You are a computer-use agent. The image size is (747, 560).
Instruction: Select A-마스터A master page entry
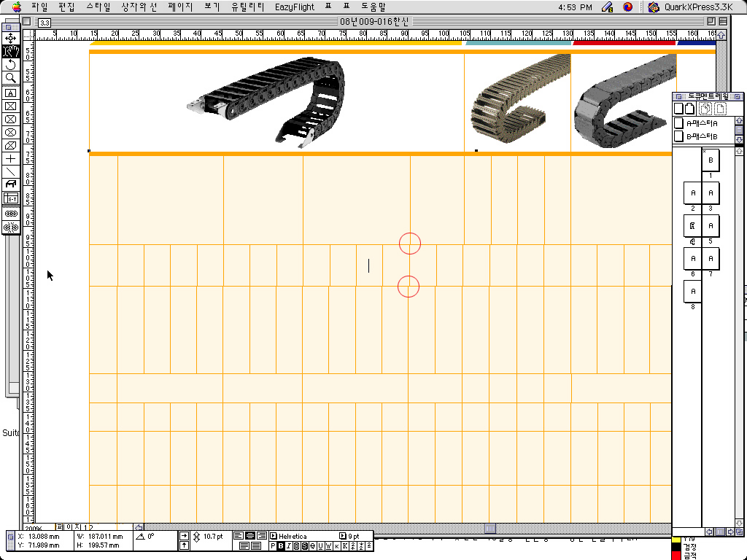click(697, 123)
